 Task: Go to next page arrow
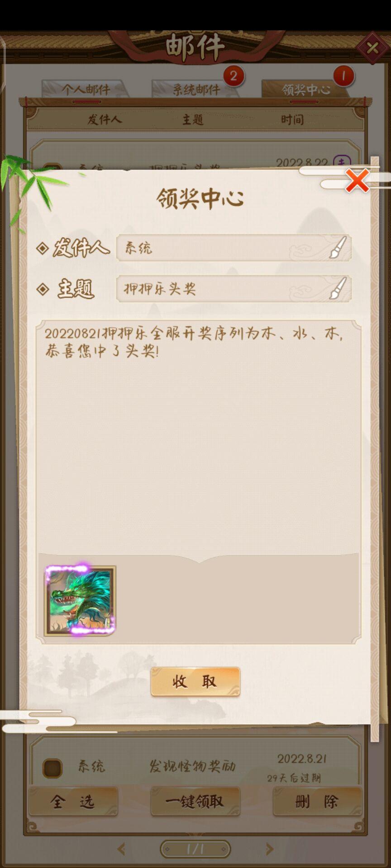269,849
